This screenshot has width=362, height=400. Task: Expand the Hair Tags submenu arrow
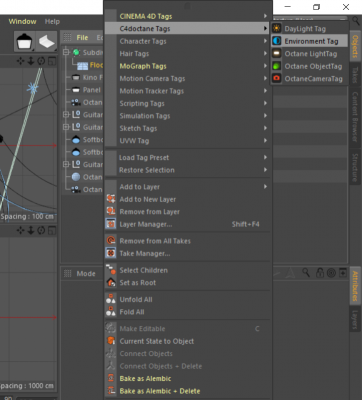click(265, 54)
